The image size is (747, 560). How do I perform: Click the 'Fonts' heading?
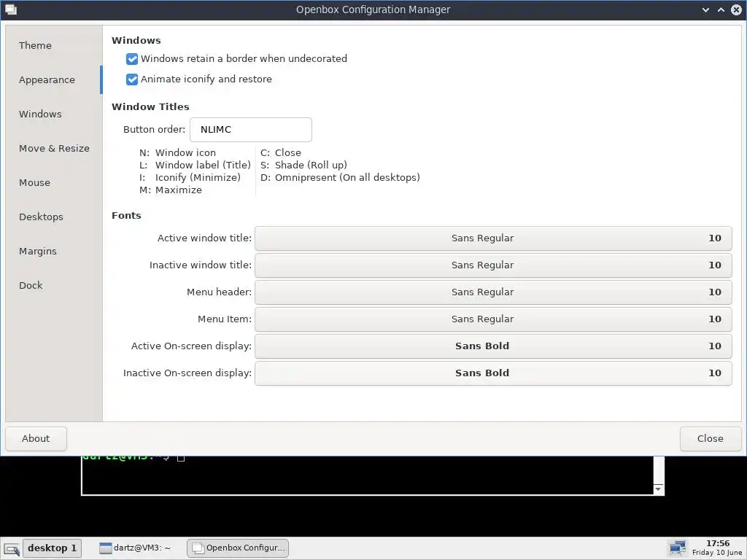click(126, 215)
